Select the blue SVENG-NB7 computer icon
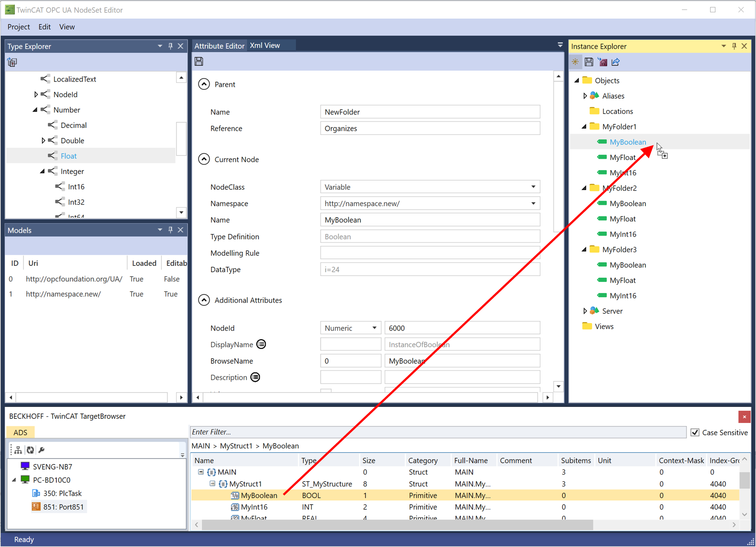The image size is (756, 547). 25,466
